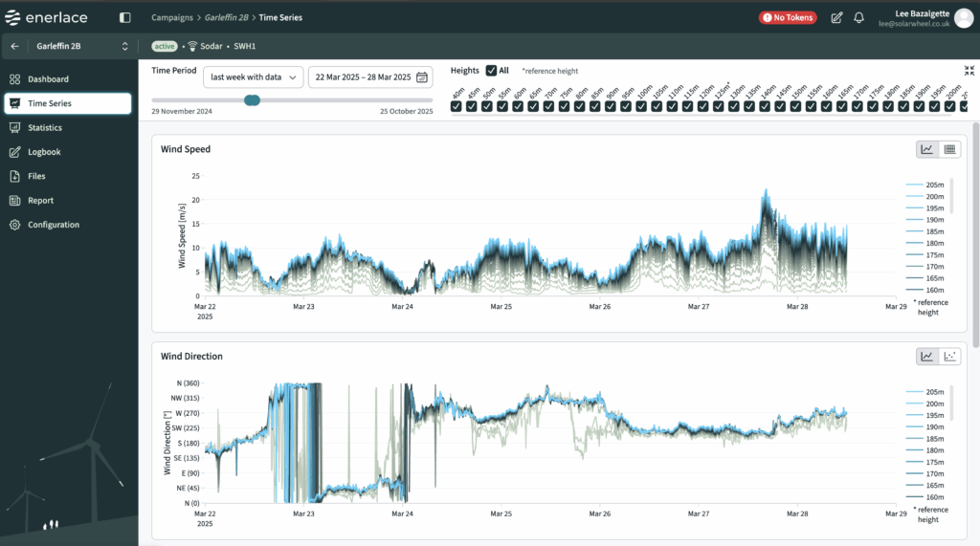Uncheck the 100m height checkbox

642,106
